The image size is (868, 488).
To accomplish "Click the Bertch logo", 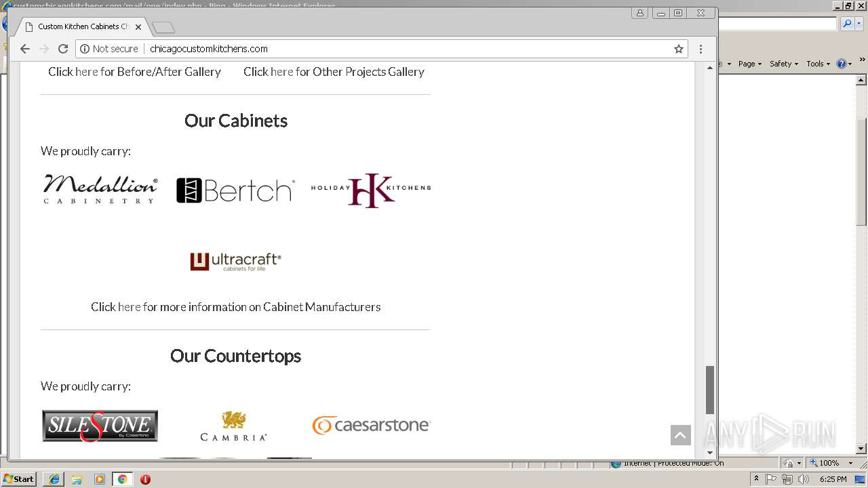I will pos(235,190).
